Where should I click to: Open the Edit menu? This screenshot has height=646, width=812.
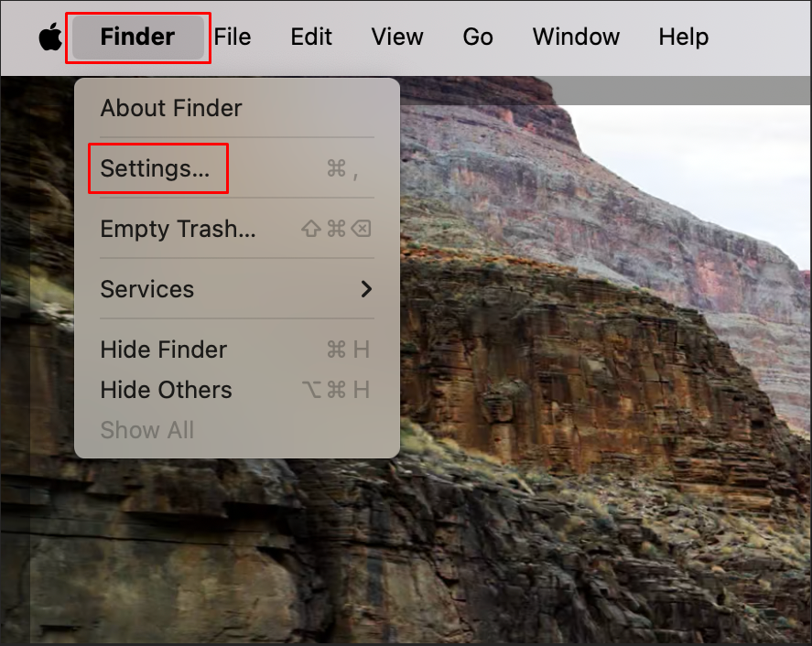(310, 37)
